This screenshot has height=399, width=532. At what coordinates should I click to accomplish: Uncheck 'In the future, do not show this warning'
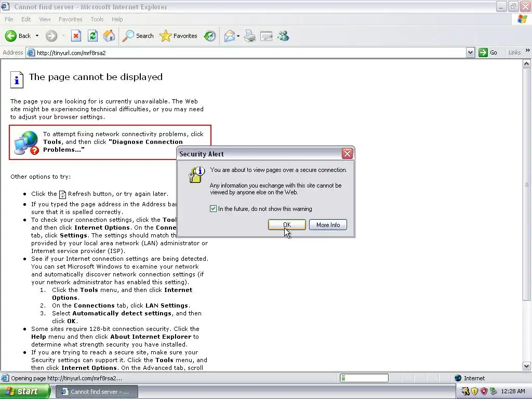[213, 209]
